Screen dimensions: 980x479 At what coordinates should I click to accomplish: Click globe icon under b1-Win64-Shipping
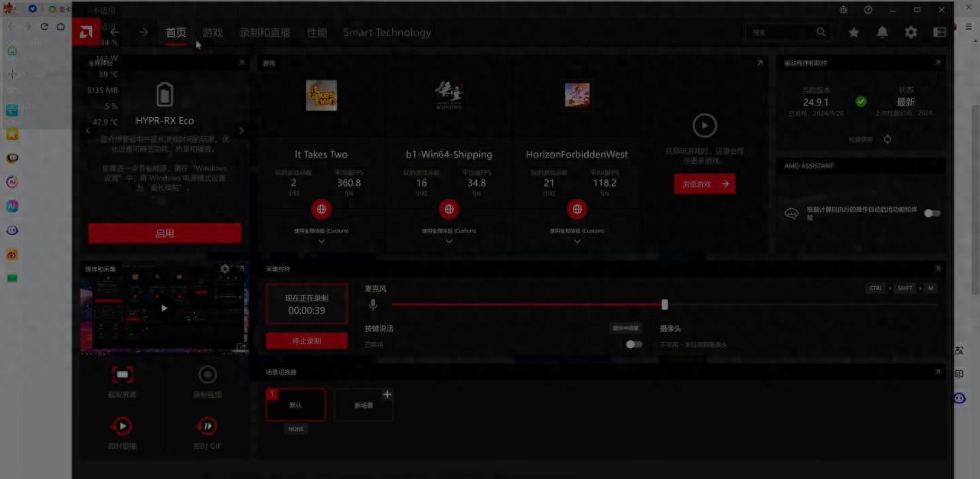pyautogui.click(x=449, y=209)
